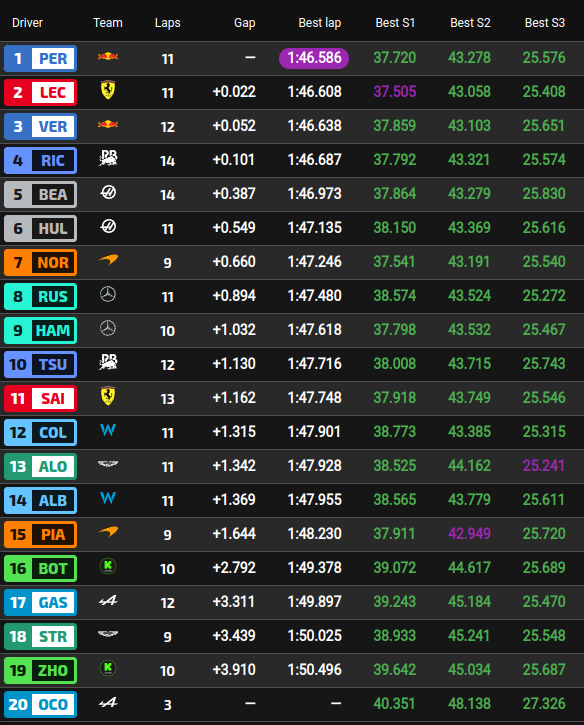Click the McLaren logo in NOR row
584x725 pixels.
[108, 260]
